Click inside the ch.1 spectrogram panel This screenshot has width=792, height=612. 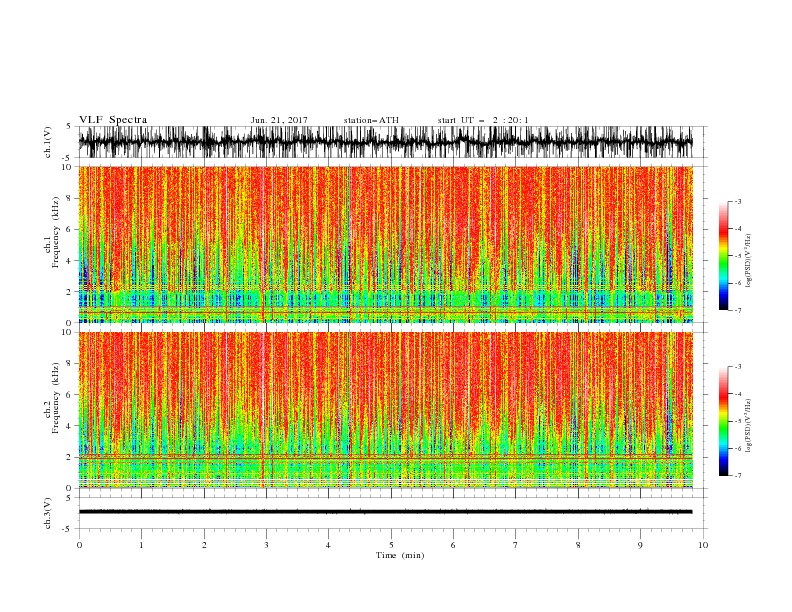[385, 244]
